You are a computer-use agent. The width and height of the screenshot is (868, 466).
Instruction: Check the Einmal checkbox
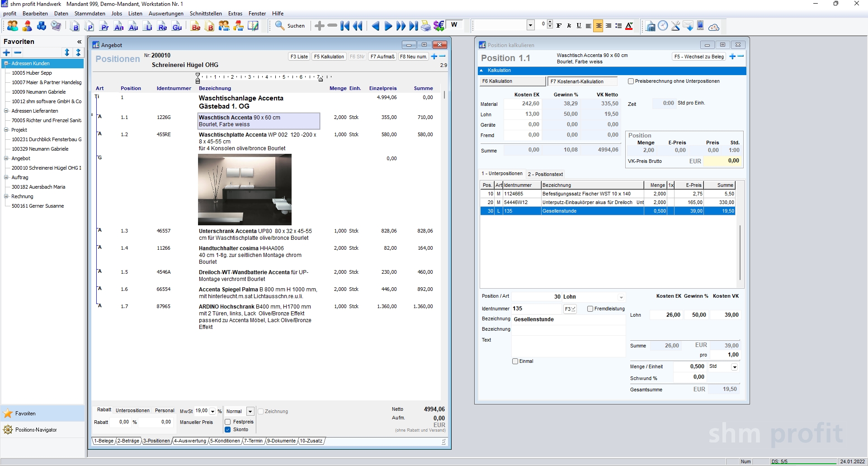click(515, 361)
